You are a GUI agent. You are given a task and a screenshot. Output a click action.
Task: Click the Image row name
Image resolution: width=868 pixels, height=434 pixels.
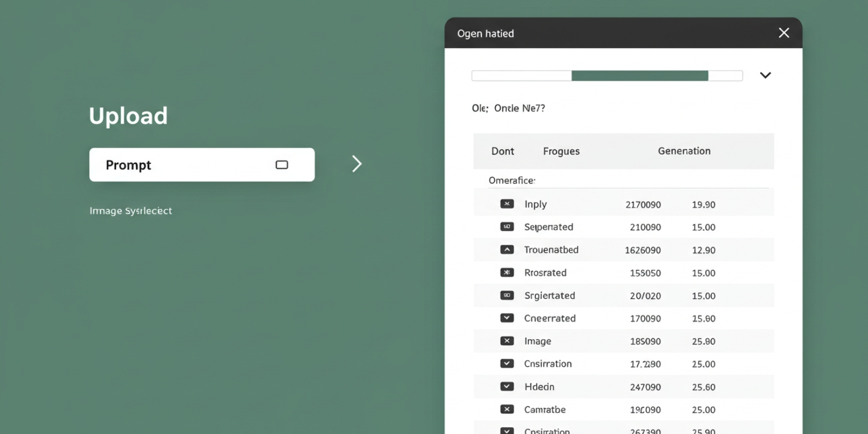point(537,341)
